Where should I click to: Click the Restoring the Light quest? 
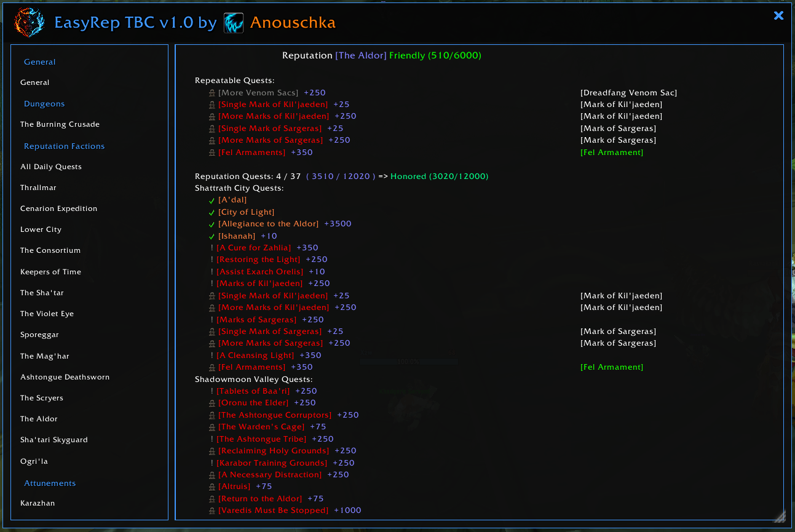[x=258, y=260]
